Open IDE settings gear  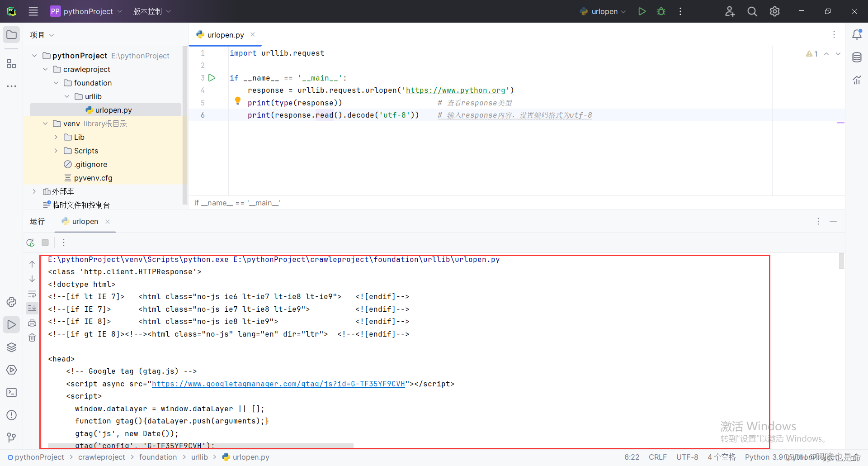[775, 11]
